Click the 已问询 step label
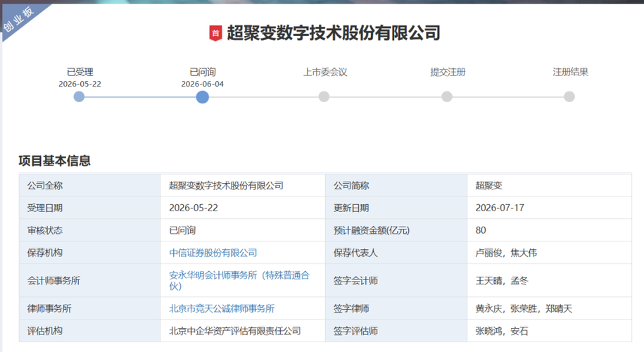This screenshot has height=352, width=644. pos(203,73)
